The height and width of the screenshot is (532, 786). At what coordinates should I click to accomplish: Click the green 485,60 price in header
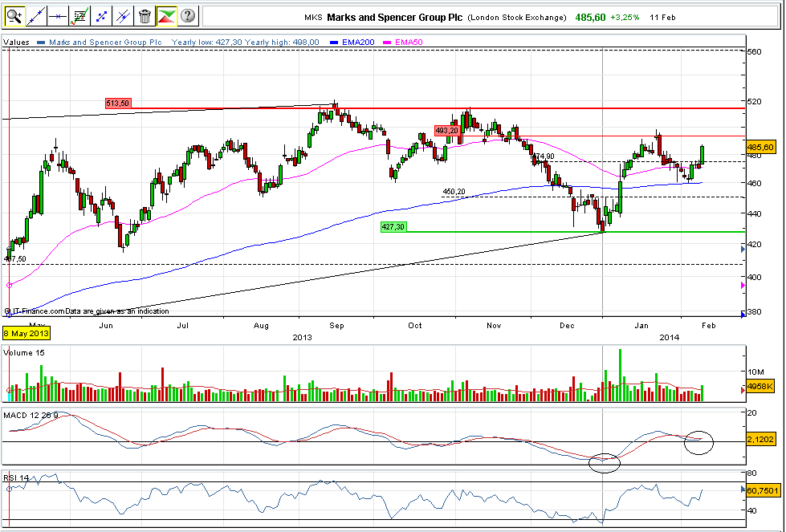(x=590, y=18)
